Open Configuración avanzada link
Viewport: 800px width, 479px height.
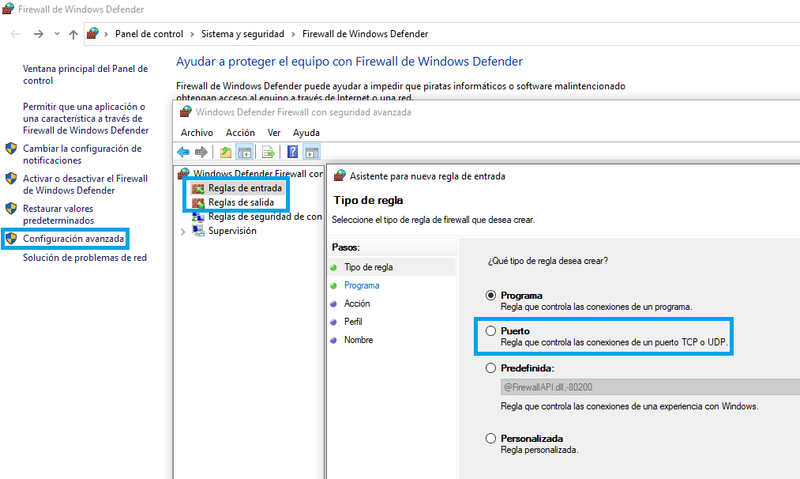(73, 239)
